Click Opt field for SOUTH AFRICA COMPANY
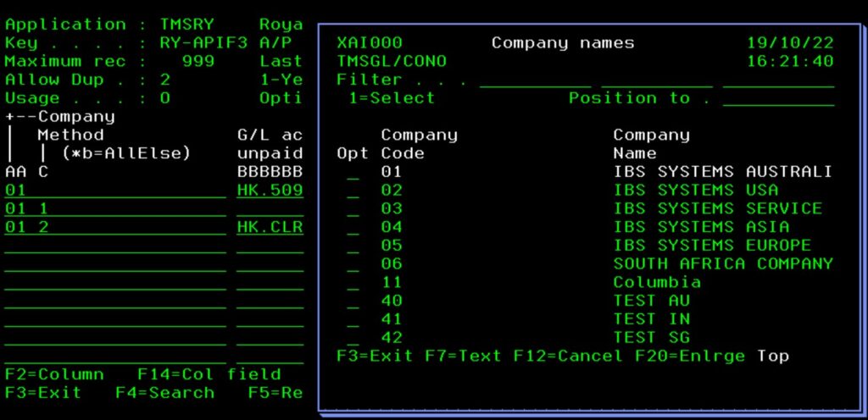The image size is (868, 420). [353, 264]
